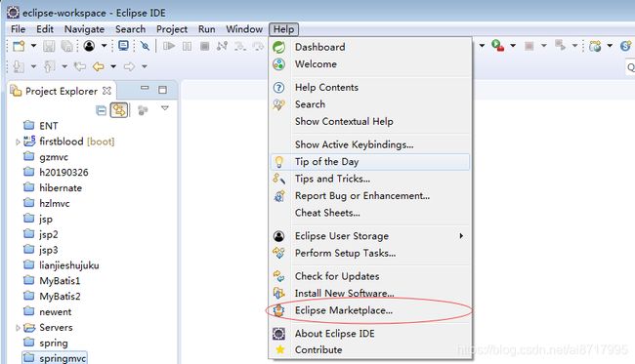This screenshot has width=635, height=364.
Task: Toggle Link with Editor in Project Explorer
Action: [119, 110]
